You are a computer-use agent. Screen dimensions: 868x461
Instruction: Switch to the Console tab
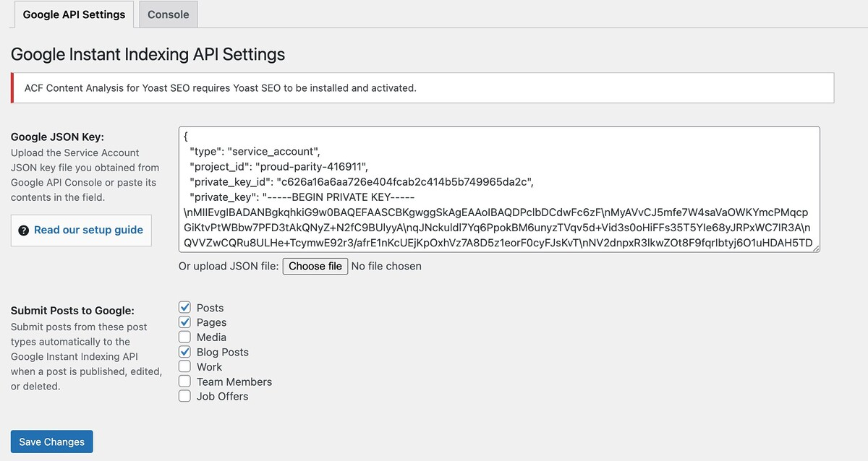168,14
